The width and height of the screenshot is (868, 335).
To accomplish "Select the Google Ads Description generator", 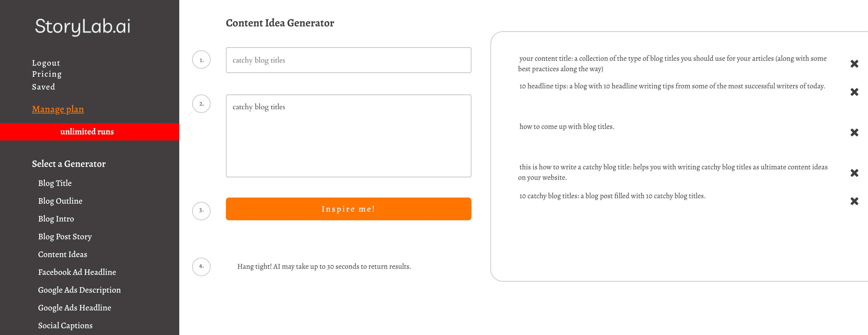I will click(x=79, y=290).
